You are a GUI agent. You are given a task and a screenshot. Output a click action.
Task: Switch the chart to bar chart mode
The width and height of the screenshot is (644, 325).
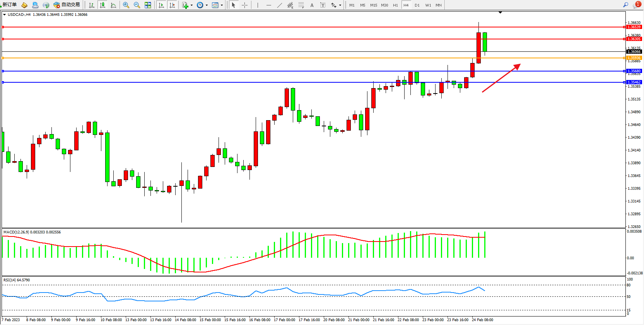point(92,5)
